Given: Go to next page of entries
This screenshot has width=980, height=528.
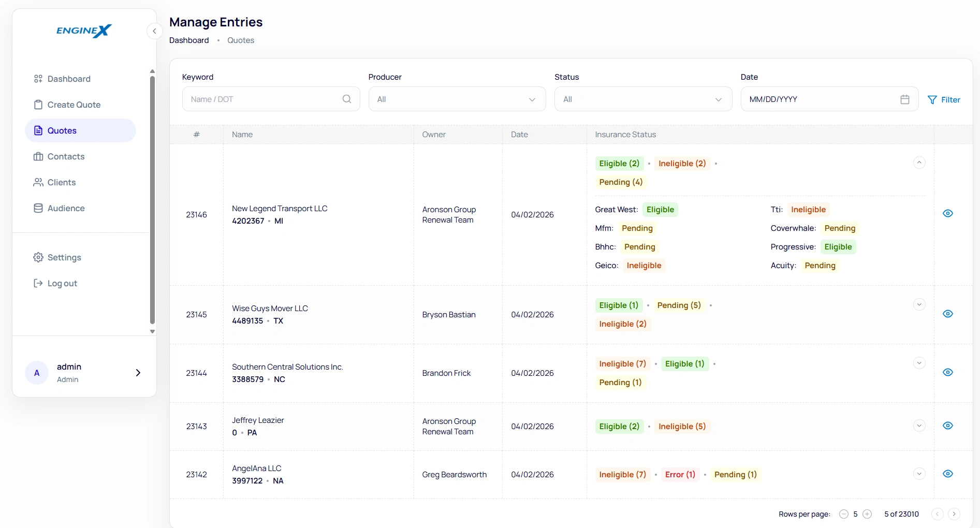Looking at the screenshot, I should point(954,514).
